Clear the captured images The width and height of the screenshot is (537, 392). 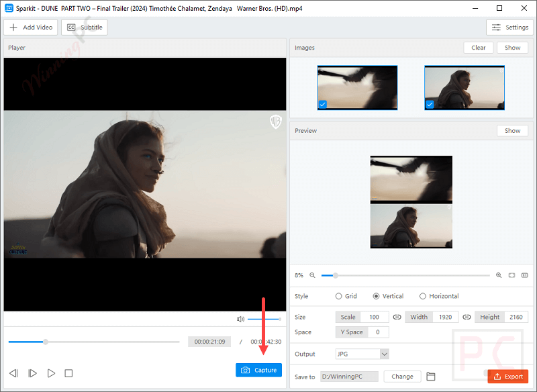479,48
